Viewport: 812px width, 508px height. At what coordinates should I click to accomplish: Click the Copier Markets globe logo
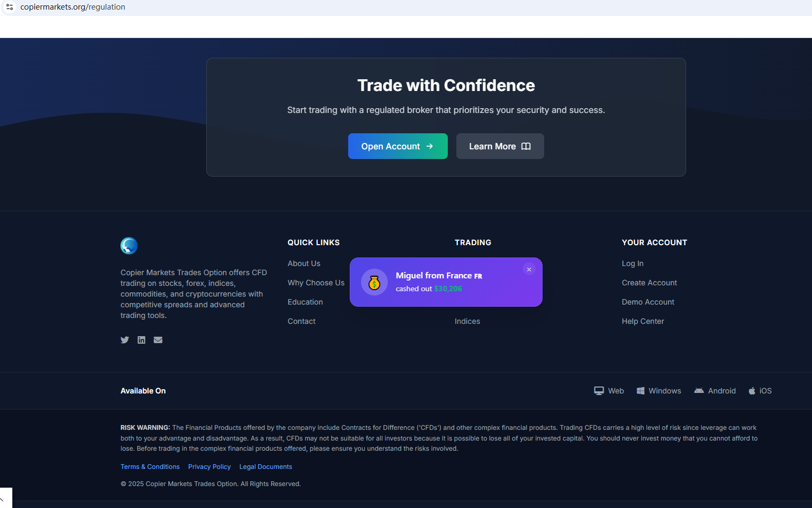tap(129, 246)
